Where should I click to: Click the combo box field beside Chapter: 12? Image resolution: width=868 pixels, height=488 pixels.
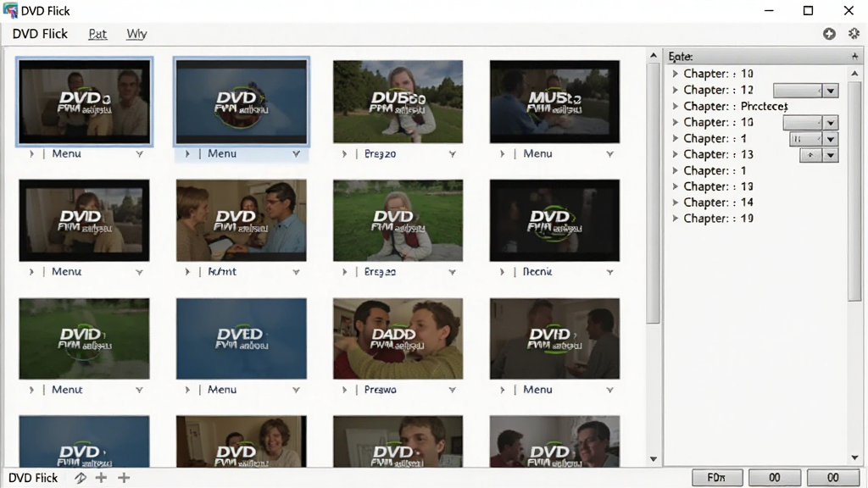(798, 91)
